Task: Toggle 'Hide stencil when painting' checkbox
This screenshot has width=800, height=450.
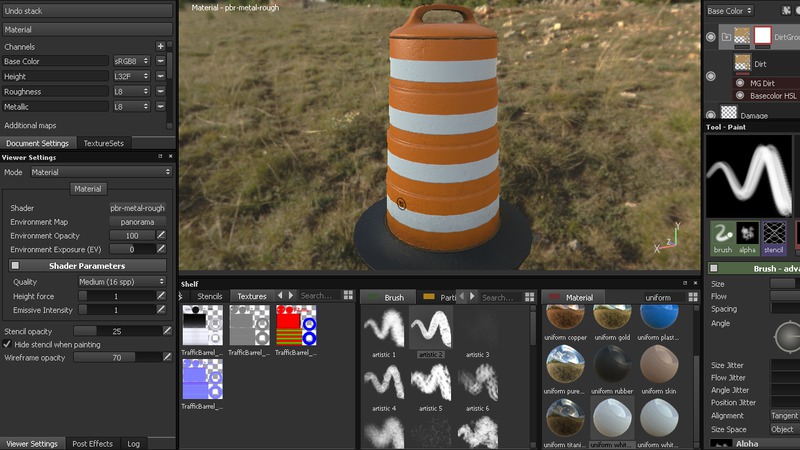Action: (8, 344)
